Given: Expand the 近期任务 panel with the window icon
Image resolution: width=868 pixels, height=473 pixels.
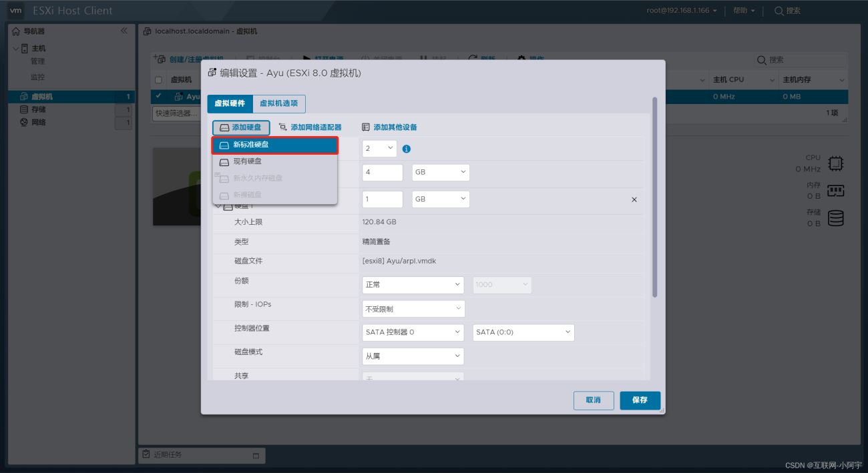Looking at the screenshot, I should pos(256,456).
